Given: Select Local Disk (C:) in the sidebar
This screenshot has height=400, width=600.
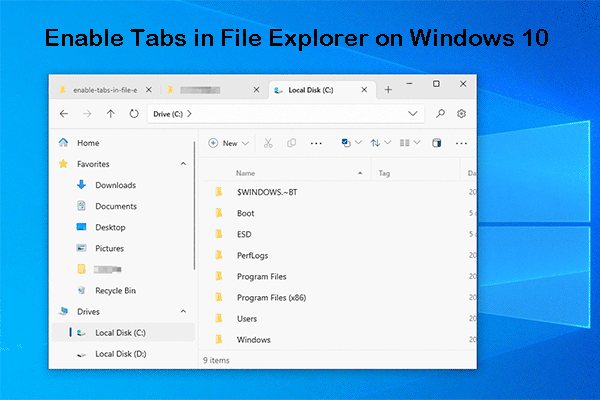Looking at the screenshot, I should pos(121,333).
